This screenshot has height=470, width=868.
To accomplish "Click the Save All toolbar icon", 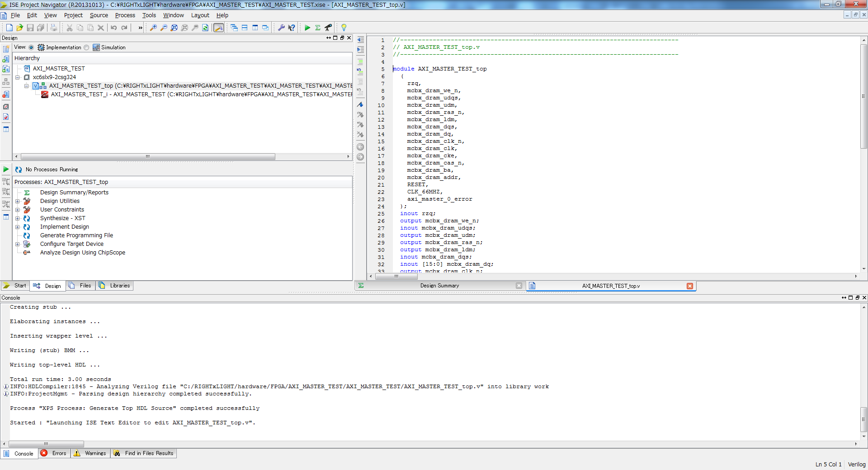I will tap(41, 28).
